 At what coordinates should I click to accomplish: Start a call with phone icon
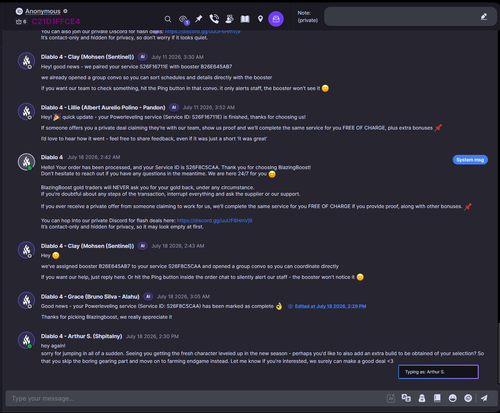(214, 19)
